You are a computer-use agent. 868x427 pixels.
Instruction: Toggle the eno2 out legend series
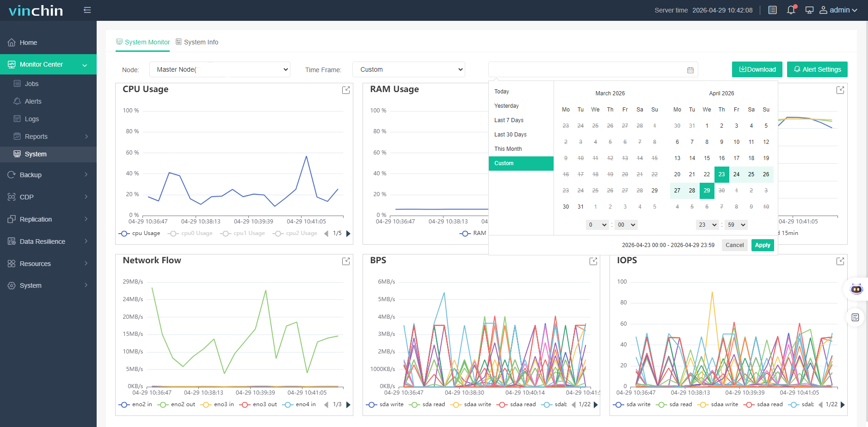177,404
